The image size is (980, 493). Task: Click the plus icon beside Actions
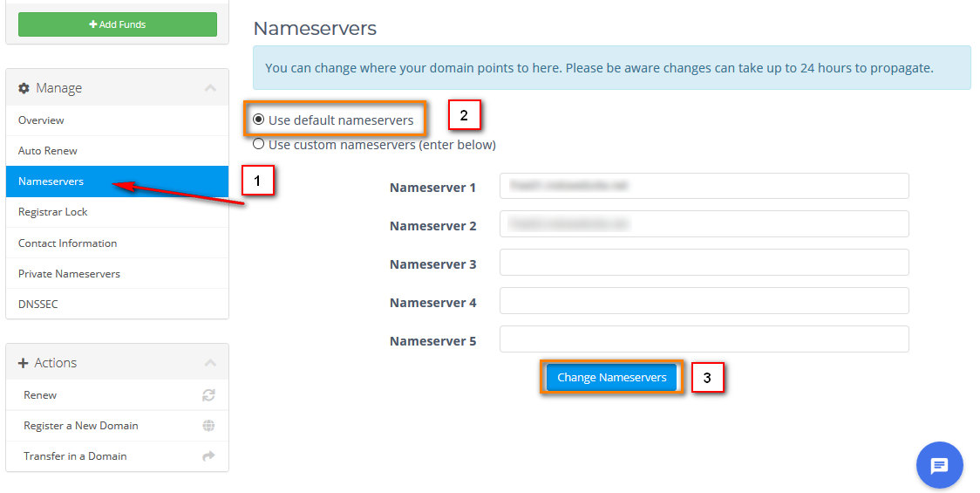[24, 363]
